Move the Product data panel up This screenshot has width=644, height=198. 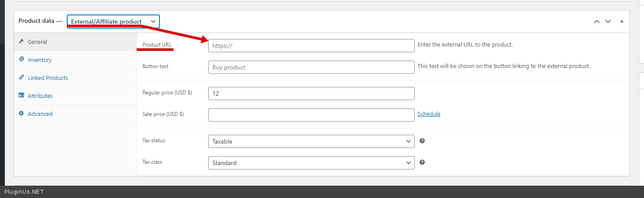point(597,21)
